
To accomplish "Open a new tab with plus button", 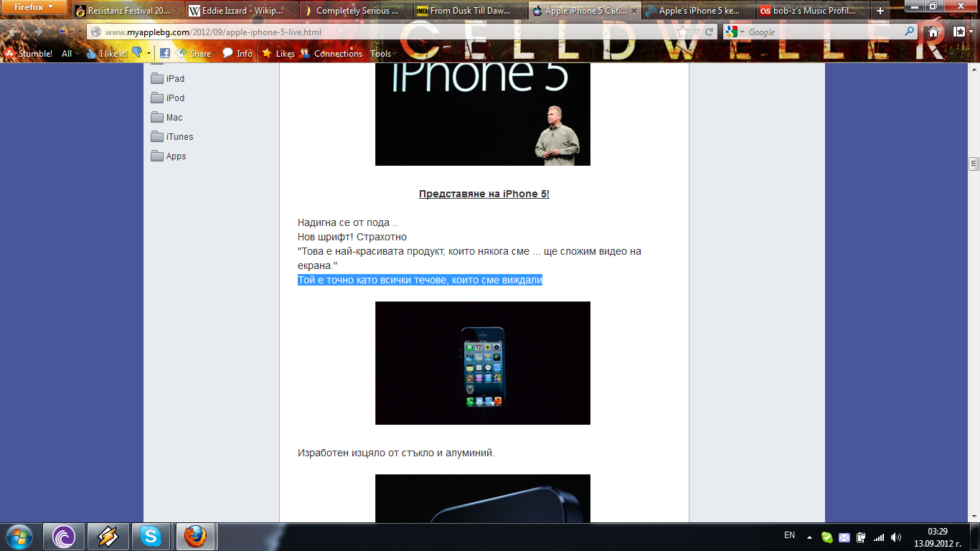I will click(x=880, y=11).
